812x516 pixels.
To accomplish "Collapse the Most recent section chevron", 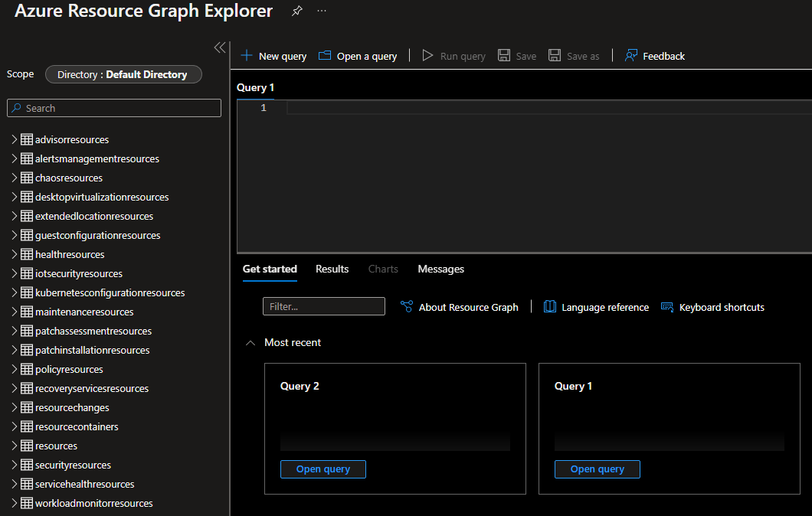I will [250, 343].
